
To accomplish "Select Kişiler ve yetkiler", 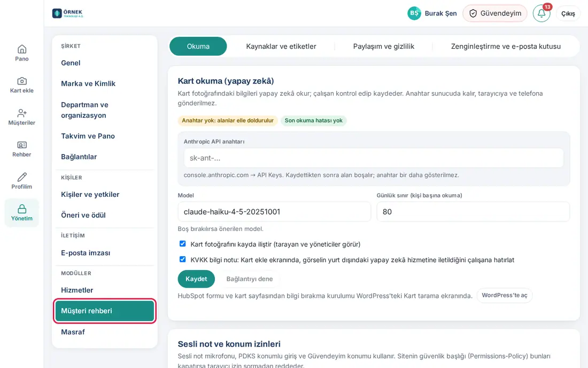I will (x=105, y=194).
